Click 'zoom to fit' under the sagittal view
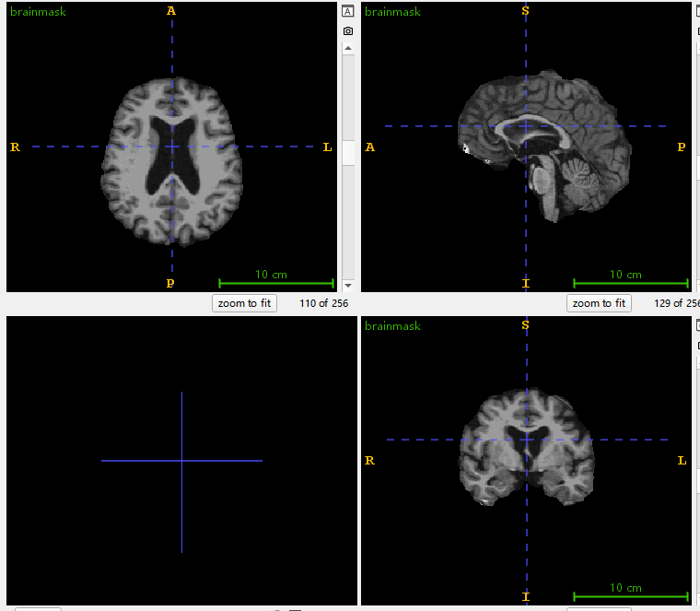Image resolution: width=700 pixels, height=611 pixels. point(599,303)
